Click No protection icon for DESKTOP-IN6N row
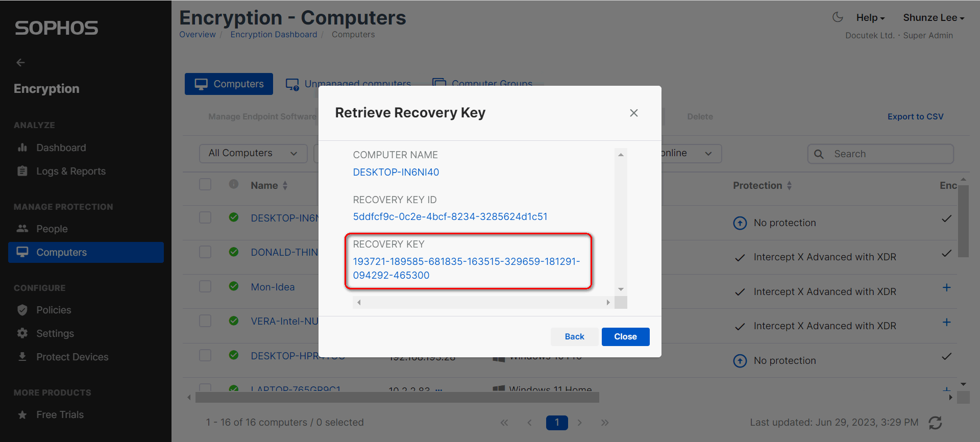Image resolution: width=980 pixels, height=442 pixels. (x=740, y=223)
